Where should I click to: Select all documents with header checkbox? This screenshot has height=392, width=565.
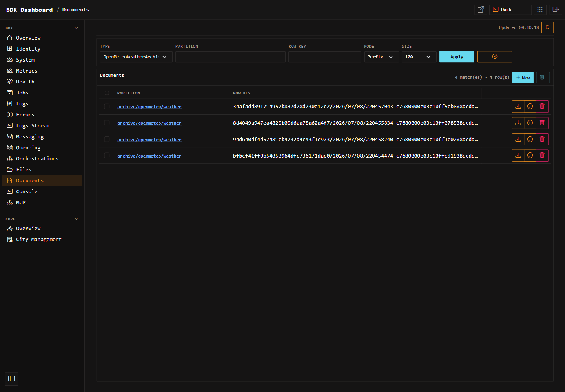point(107,93)
